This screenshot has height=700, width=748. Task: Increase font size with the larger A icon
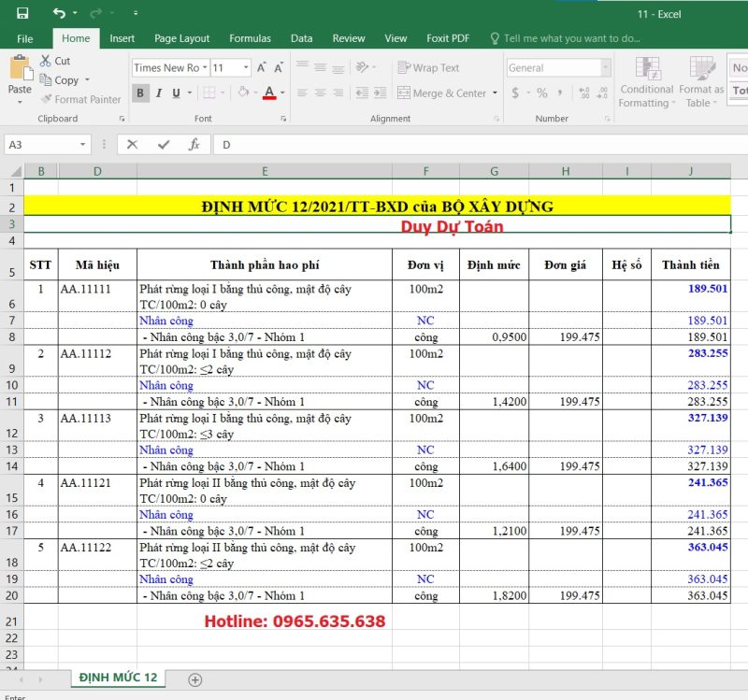pyautogui.click(x=263, y=67)
